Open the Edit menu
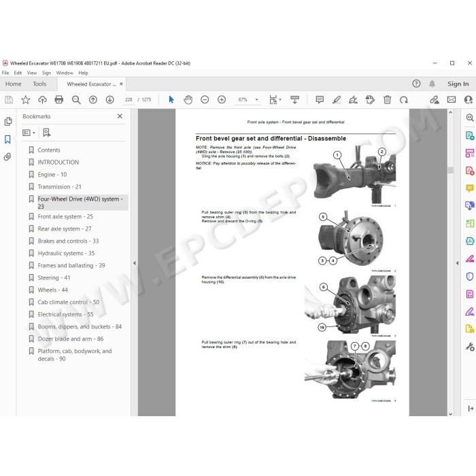 18,73
